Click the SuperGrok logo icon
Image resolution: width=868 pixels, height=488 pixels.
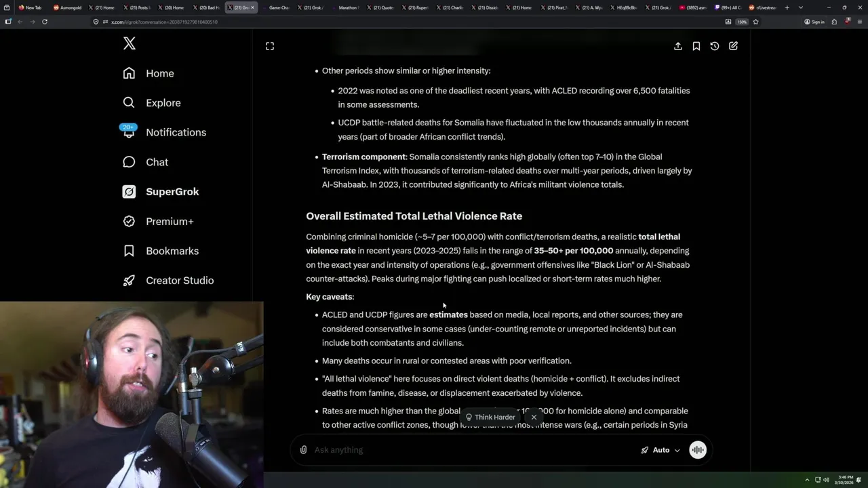click(x=129, y=192)
